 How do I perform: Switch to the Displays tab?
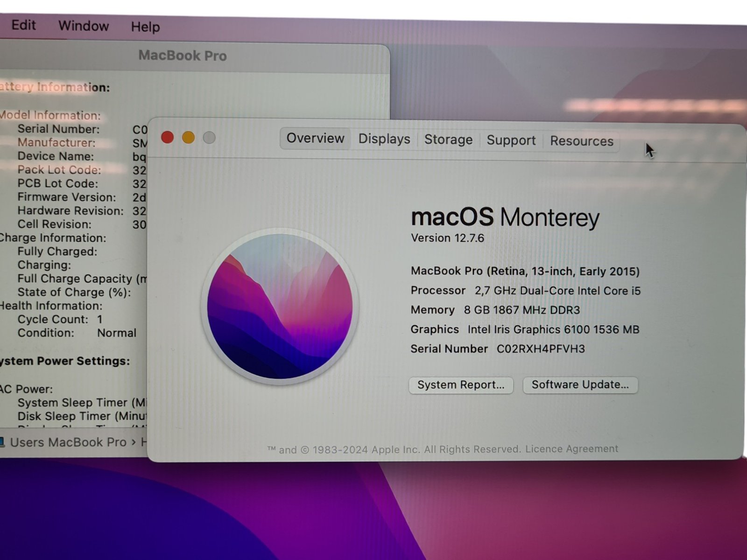[x=384, y=139]
